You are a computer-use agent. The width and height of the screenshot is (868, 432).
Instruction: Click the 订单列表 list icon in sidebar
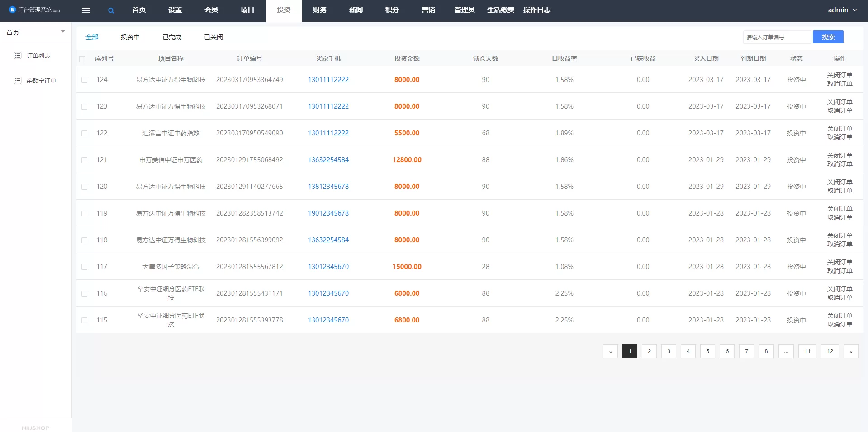pos(18,56)
